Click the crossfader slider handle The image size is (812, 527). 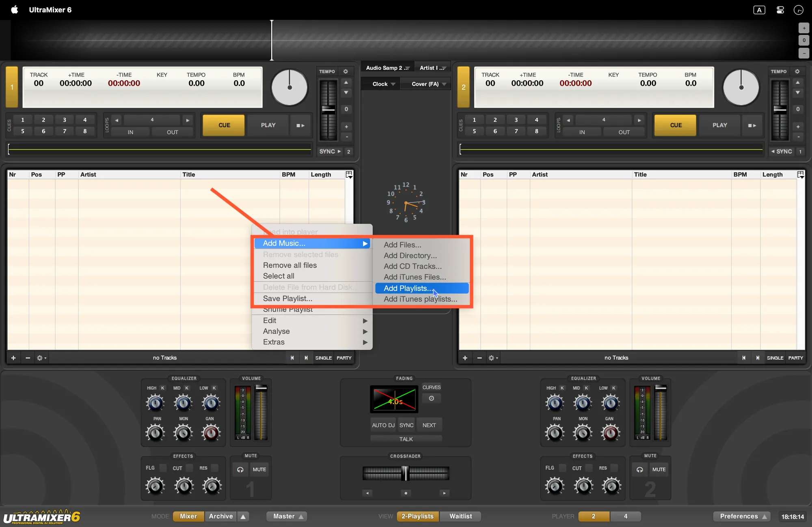pos(405,473)
